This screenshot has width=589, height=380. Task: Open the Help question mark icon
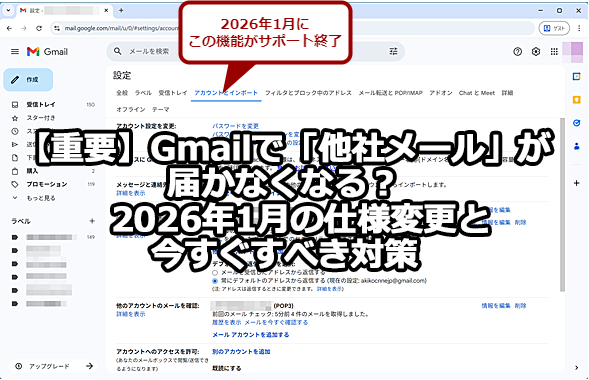coord(518,52)
